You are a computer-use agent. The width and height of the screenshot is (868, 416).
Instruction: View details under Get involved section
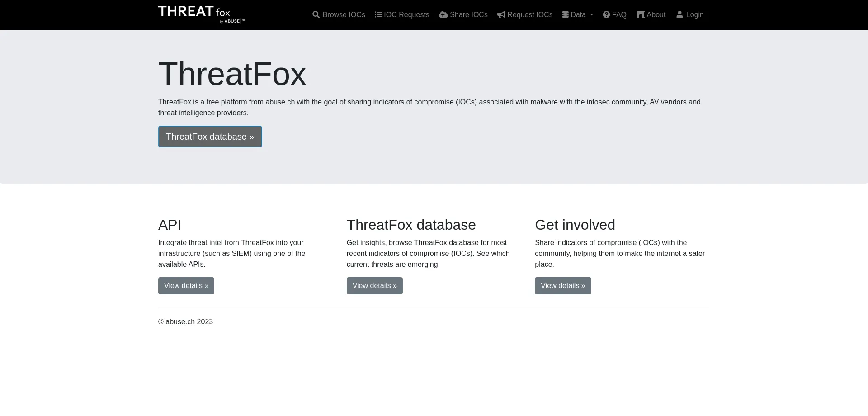click(x=563, y=286)
